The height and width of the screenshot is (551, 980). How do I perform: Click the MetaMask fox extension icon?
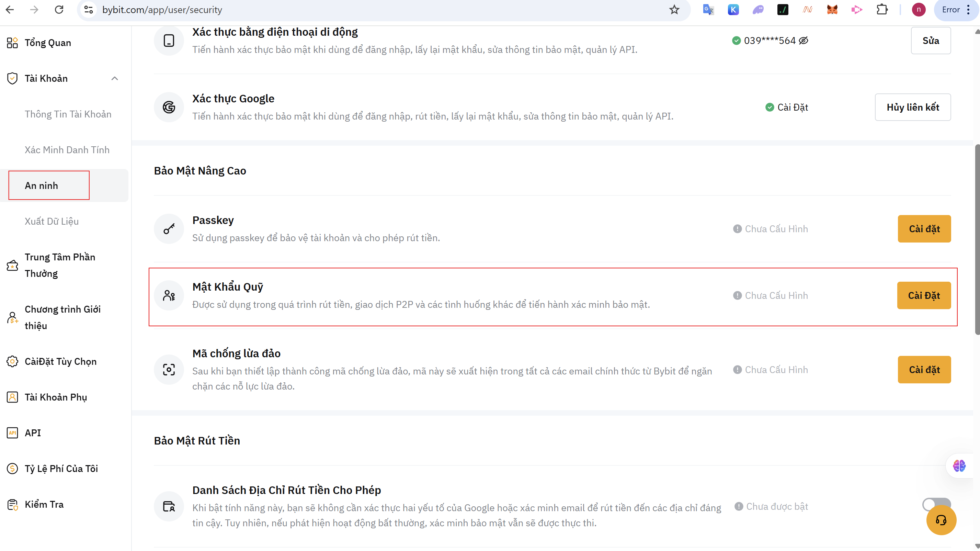pos(832,10)
